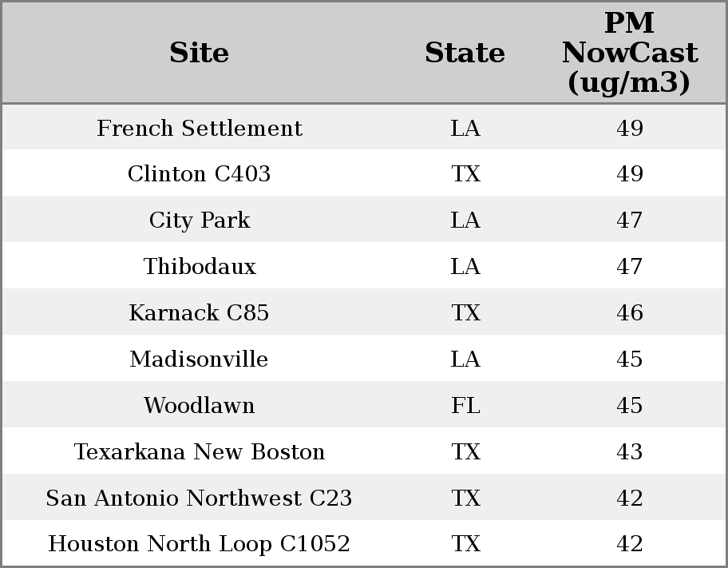This screenshot has width=728, height=568.
Task: Click the State column header
Action: click(465, 53)
